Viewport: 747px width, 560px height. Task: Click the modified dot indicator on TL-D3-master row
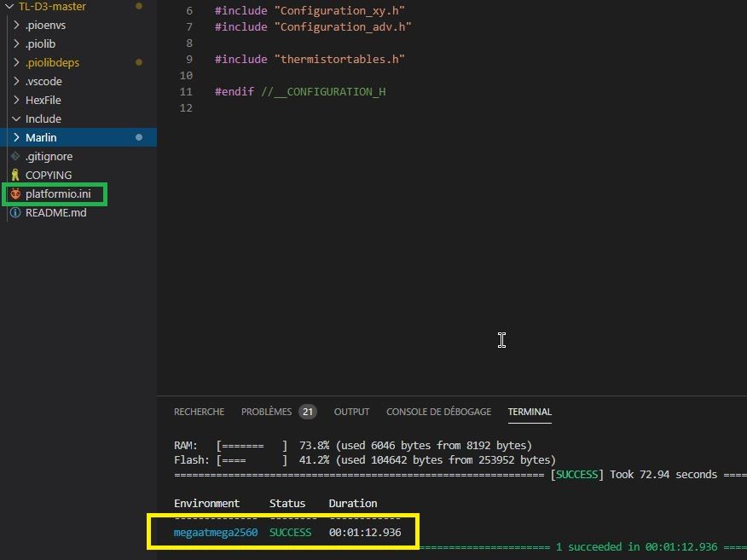139,6
